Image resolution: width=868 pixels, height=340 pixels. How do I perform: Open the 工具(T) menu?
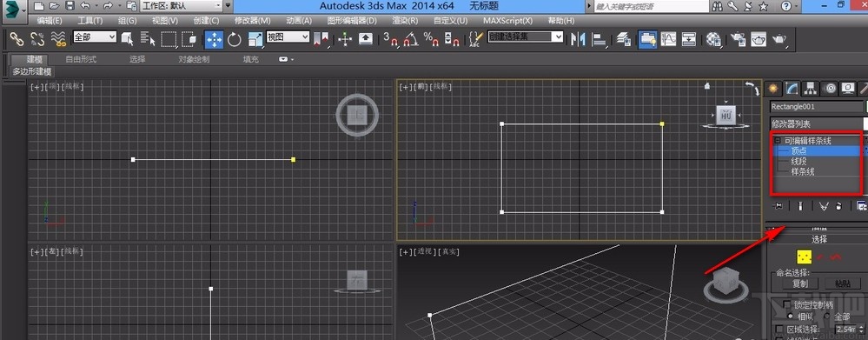coord(89,21)
